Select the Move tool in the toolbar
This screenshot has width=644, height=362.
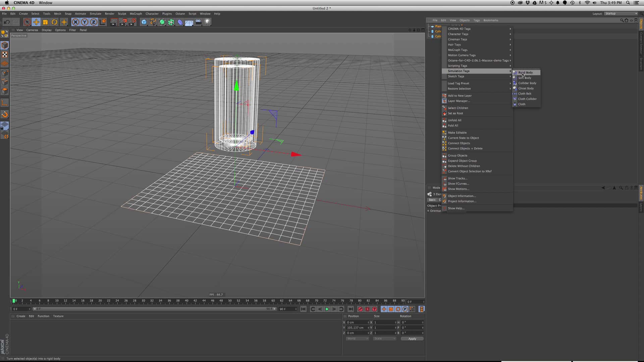pos(36,22)
